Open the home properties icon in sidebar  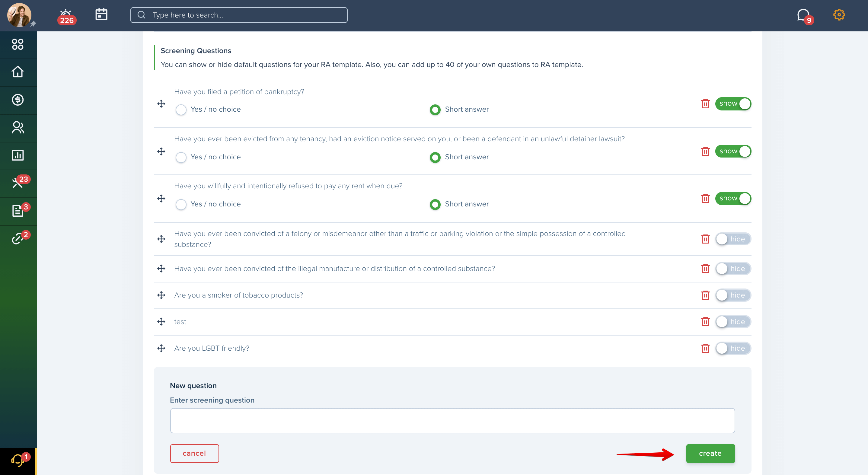(x=18, y=72)
